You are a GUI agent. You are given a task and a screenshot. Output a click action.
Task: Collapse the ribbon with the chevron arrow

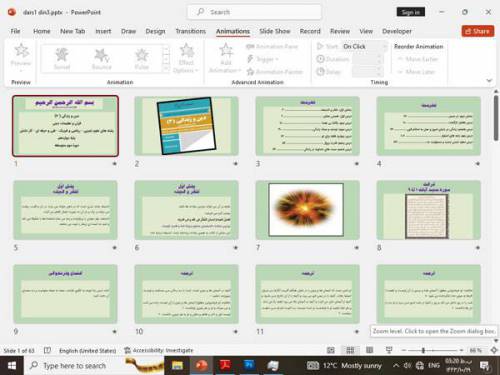pos(489,80)
